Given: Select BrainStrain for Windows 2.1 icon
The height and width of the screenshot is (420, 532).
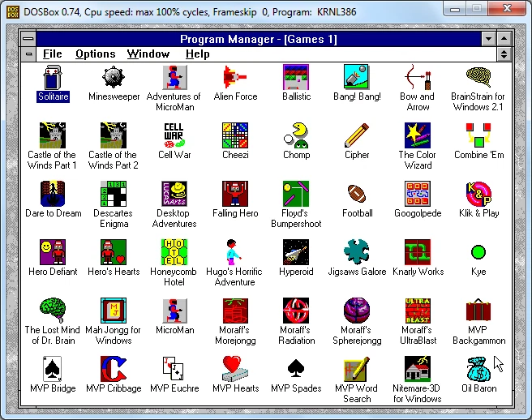Looking at the screenshot, I should tap(478, 77).
